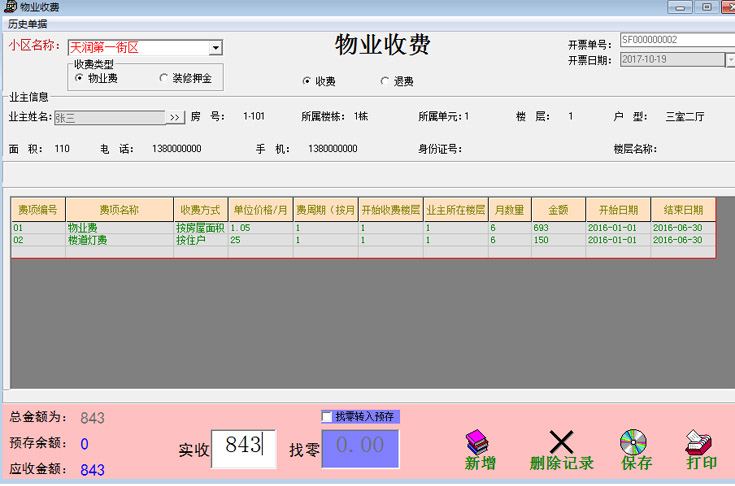This screenshot has height=486, width=735.
Task: Choose the 退费 radio option
Action: coord(385,81)
